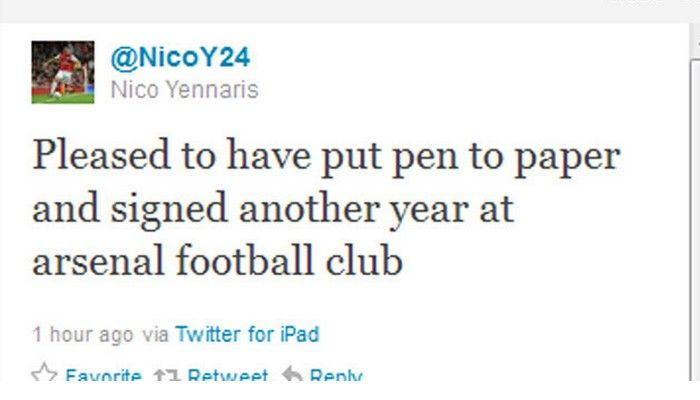Click the blank white area right of the username
Image resolution: width=700 pixels, height=400 pixels.
pyautogui.click(x=450, y=70)
